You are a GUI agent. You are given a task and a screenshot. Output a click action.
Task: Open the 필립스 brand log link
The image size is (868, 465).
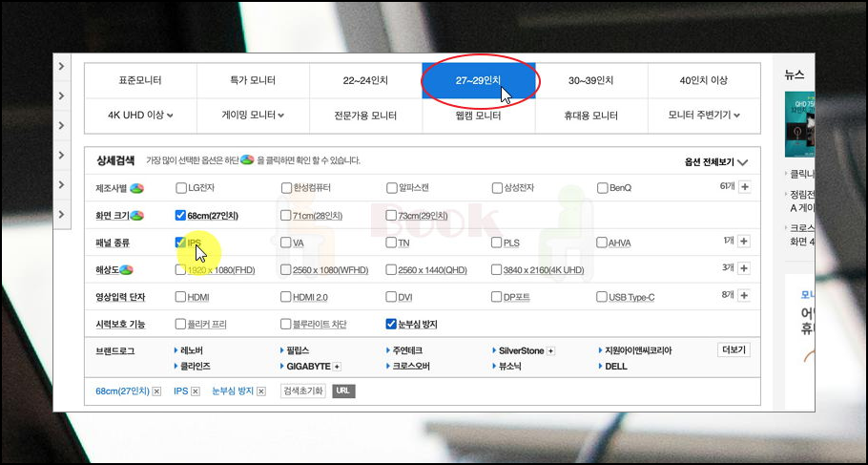[x=298, y=350]
